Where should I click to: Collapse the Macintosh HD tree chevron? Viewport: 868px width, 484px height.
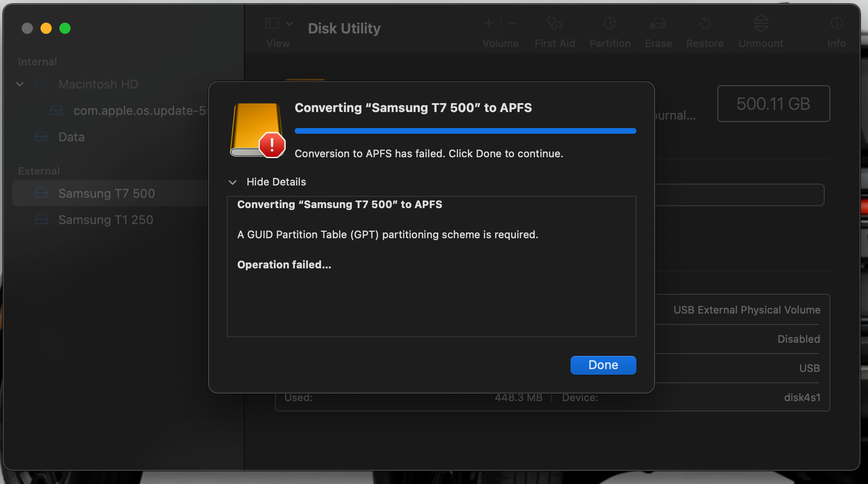(x=20, y=84)
